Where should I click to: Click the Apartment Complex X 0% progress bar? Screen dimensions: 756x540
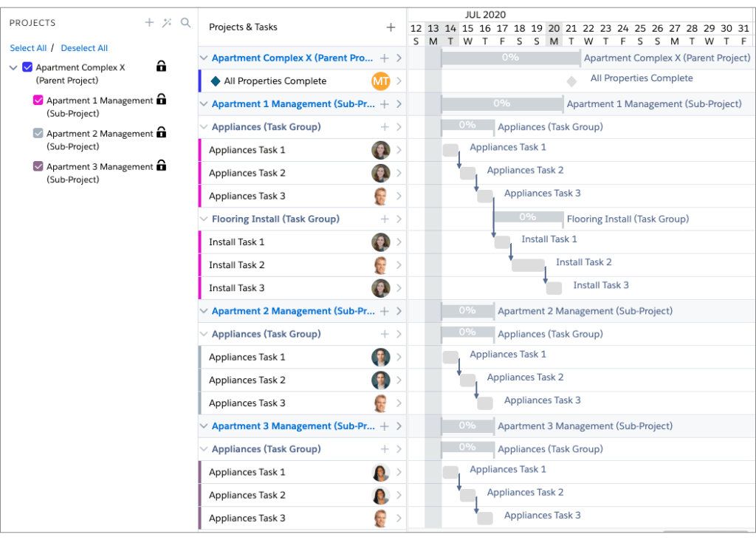511,58
